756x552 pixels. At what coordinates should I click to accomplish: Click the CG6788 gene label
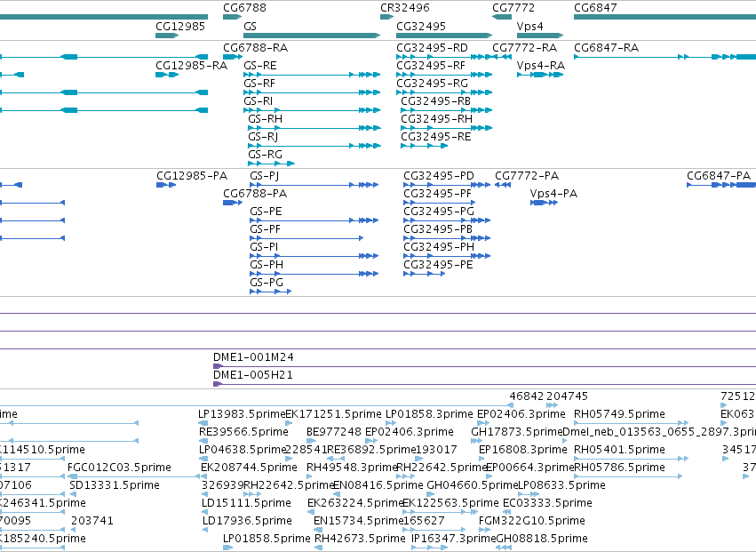(244, 8)
